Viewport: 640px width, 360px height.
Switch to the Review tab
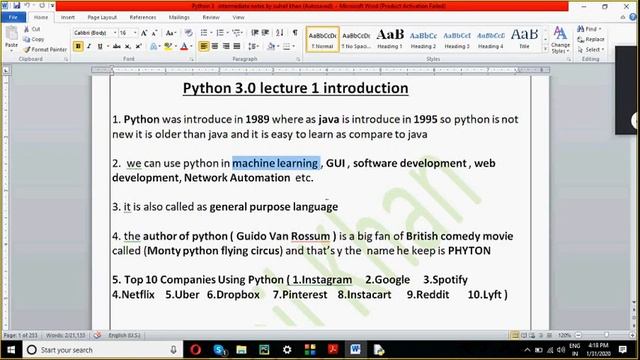211,17
